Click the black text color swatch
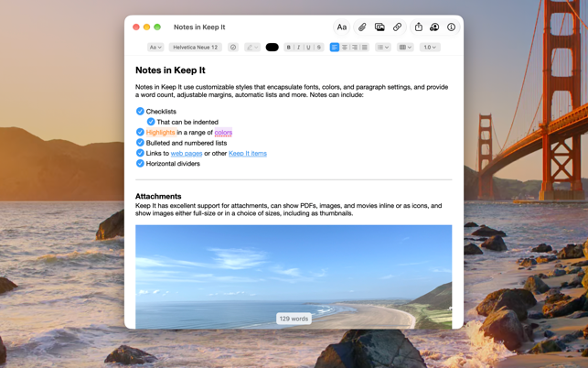588x368 pixels. [273, 48]
